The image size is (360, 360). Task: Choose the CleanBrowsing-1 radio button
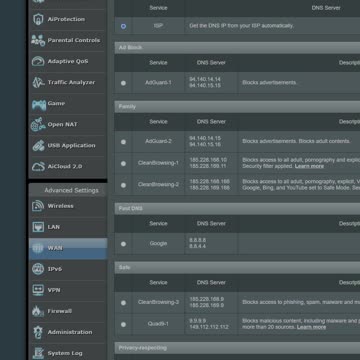[123, 163]
